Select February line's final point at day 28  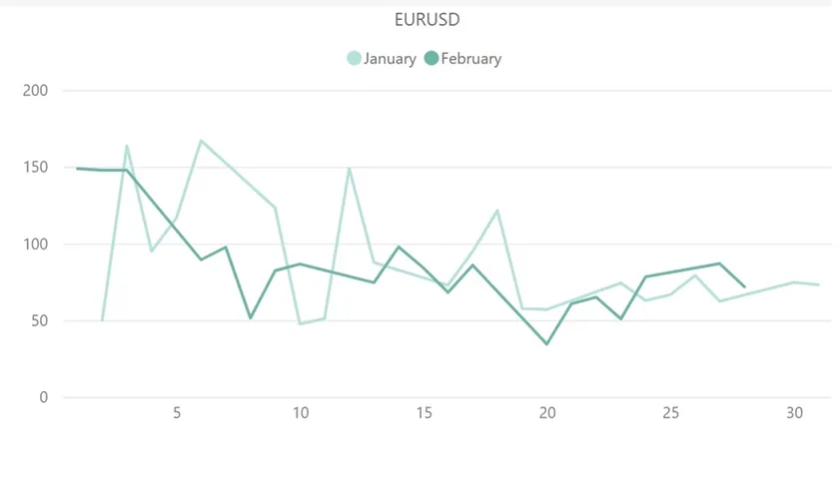coord(745,287)
